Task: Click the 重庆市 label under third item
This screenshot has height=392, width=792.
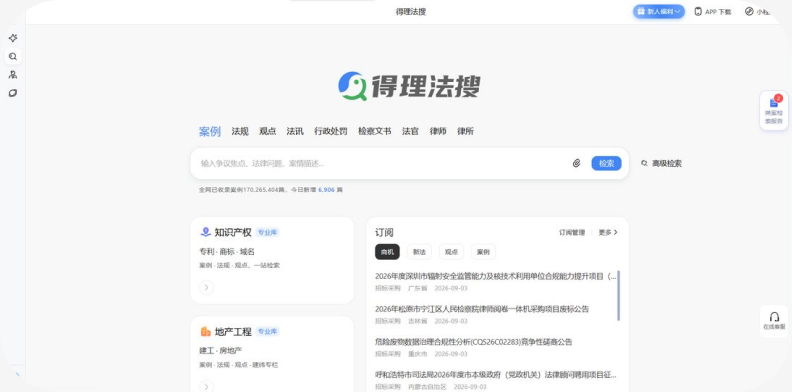Action: point(417,354)
